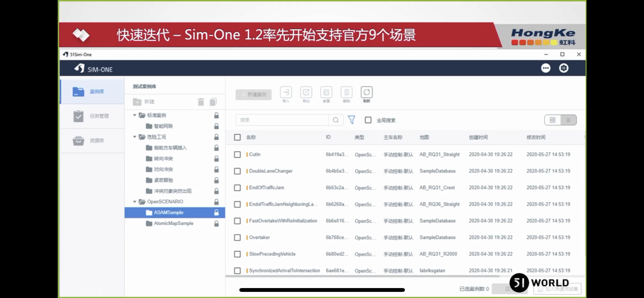Collapse the OpenSCENARIO folder
The image size is (644, 298).
pos(135,201)
